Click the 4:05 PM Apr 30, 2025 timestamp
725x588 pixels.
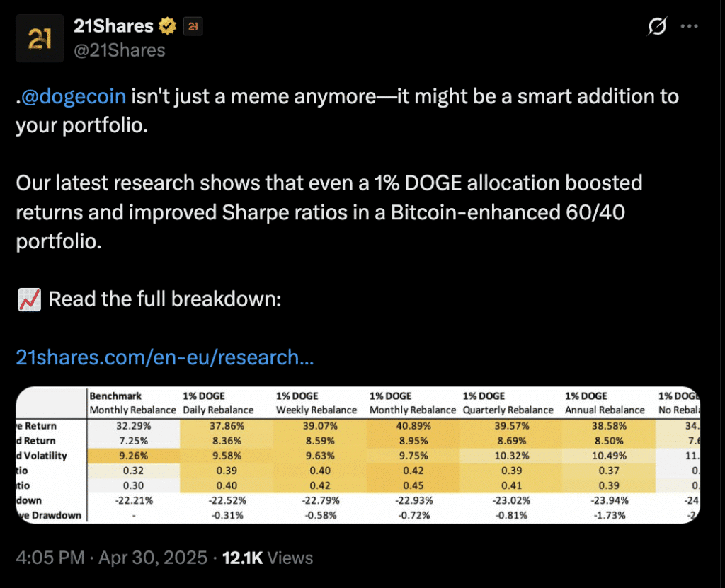111,558
